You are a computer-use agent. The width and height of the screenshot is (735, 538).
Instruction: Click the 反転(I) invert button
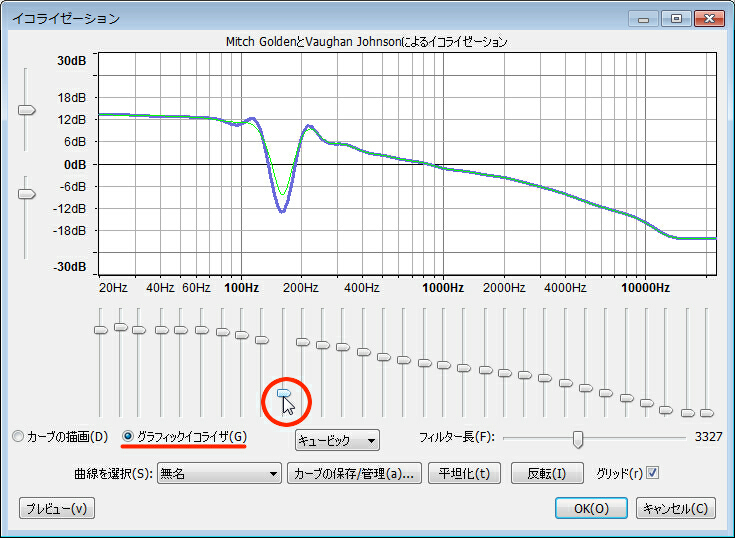pos(547,473)
